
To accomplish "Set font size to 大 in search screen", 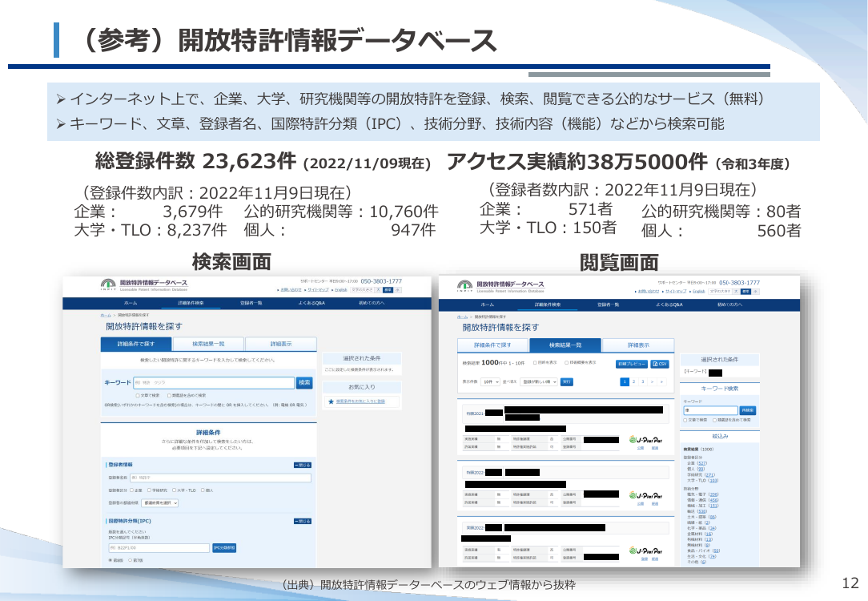I will pyautogui.click(x=379, y=290).
